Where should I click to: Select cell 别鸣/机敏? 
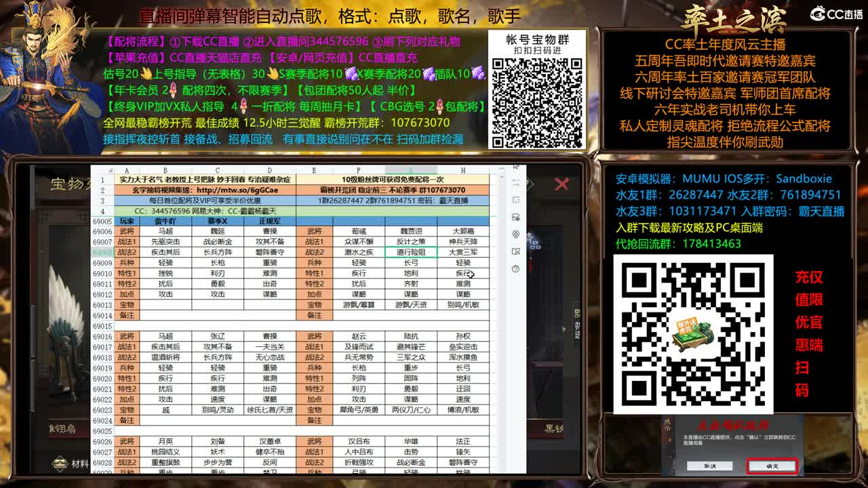pyautogui.click(x=463, y=305)
